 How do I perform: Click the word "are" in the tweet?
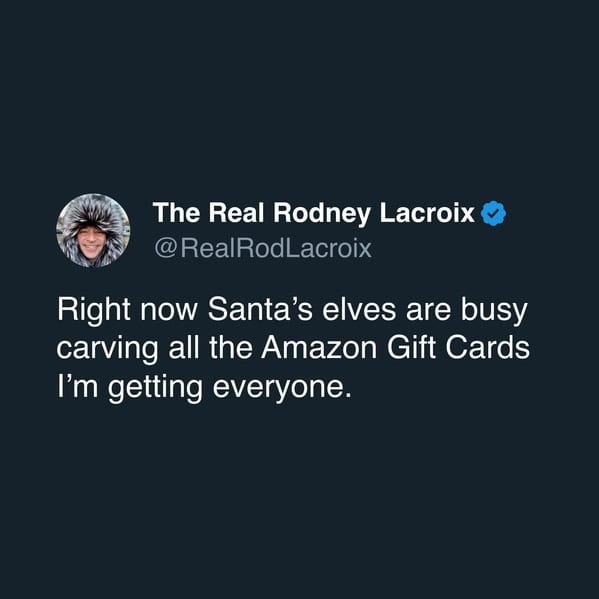pos(428,312)
